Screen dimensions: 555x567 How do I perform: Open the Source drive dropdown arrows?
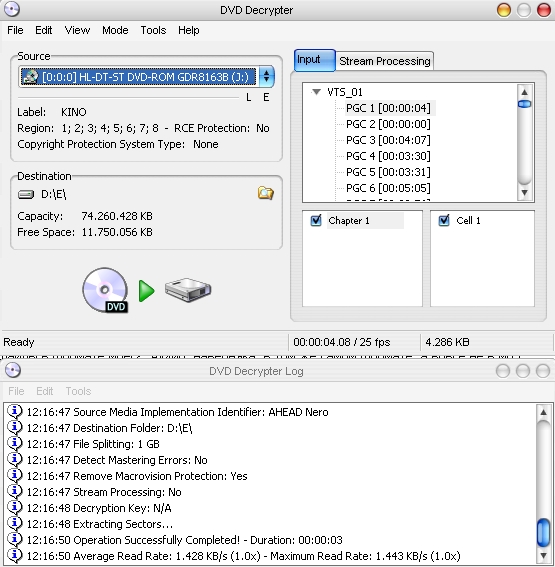point(266,77)
